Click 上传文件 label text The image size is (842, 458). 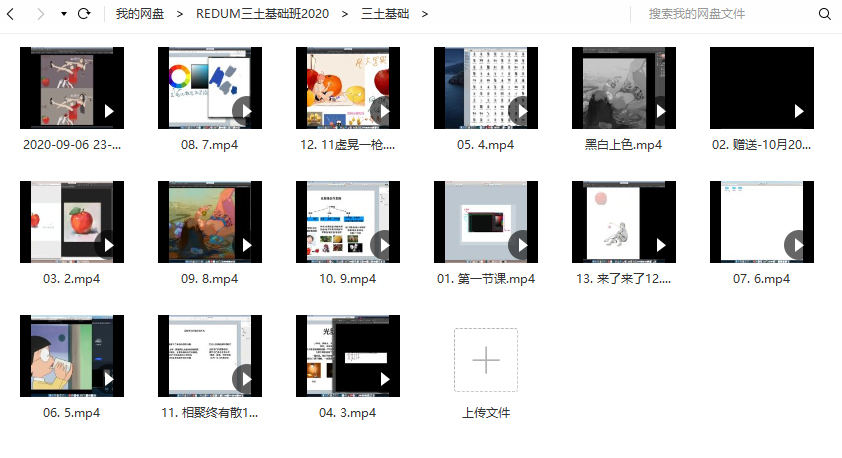pyautogui.click(x=486, y=412)
